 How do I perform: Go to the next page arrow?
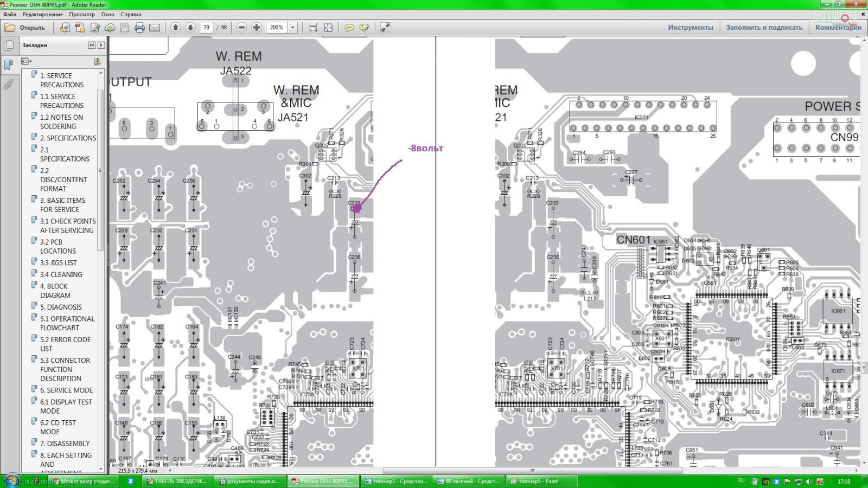[x=190, y=28]
